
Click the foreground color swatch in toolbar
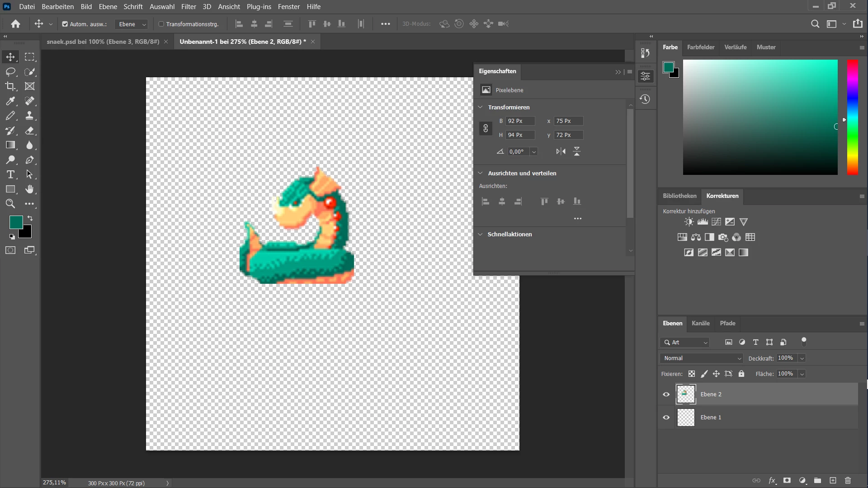click(x=16, y=222)
